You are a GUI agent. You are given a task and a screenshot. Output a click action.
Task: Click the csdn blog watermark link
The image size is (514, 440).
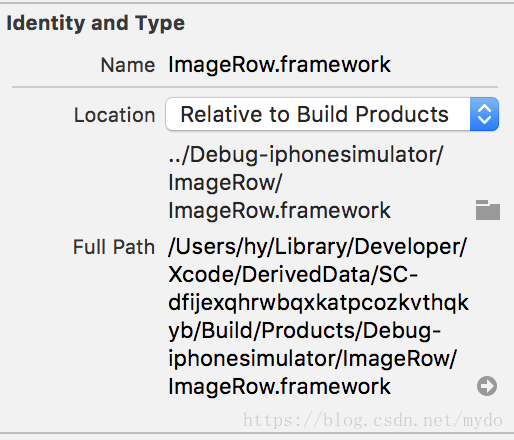tap(373, 420)
